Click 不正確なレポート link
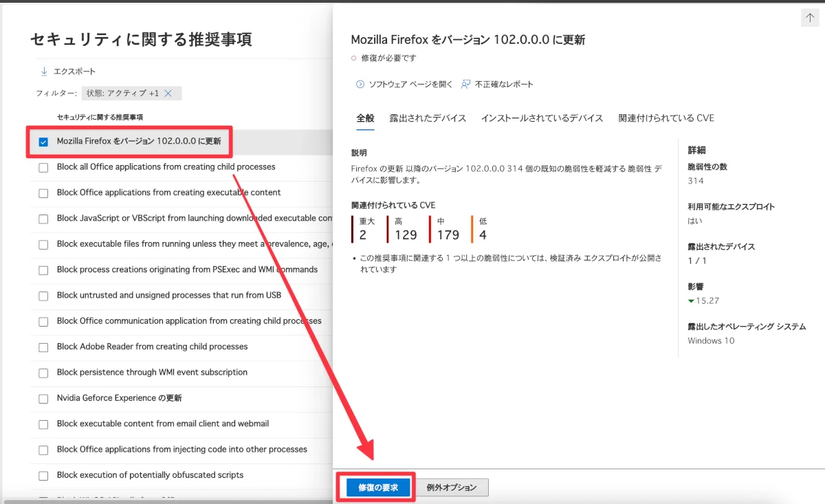This screenshot has height=504, width=825. click(x=504, y=85)
